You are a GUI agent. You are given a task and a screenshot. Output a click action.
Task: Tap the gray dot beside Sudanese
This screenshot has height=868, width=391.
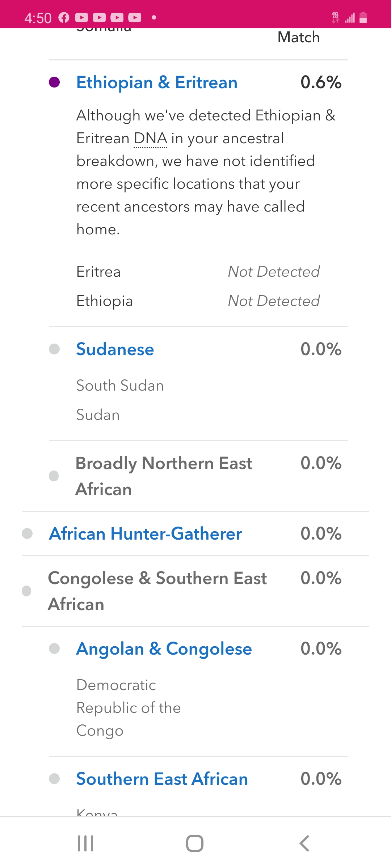54,349
